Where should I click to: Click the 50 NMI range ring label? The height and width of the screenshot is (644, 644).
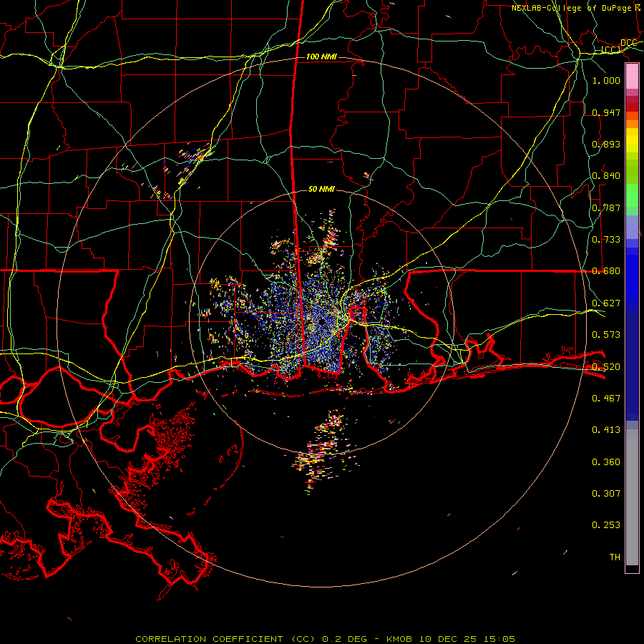point(321,189)
